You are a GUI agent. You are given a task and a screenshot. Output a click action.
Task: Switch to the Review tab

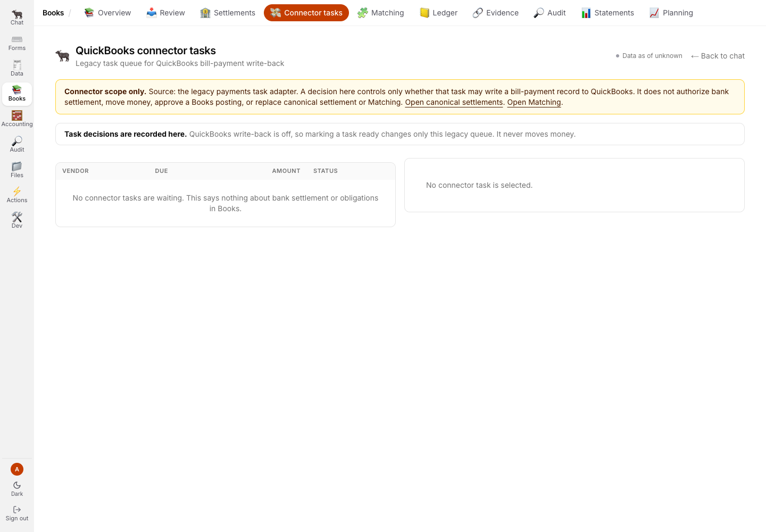click(166, 13)
